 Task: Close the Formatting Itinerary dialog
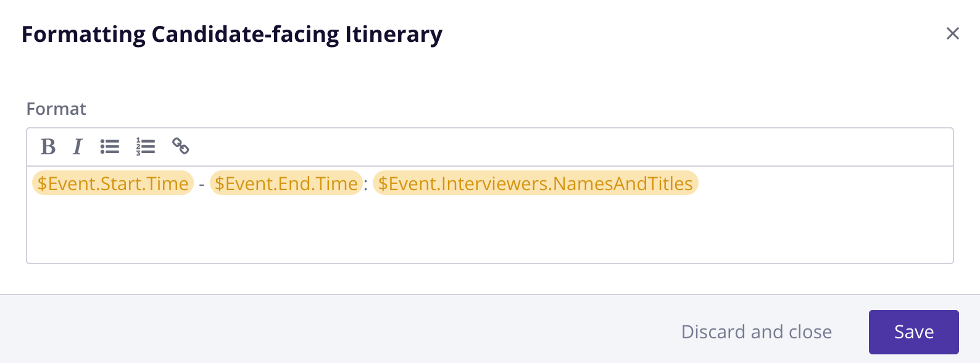click(x=952, y=34)
